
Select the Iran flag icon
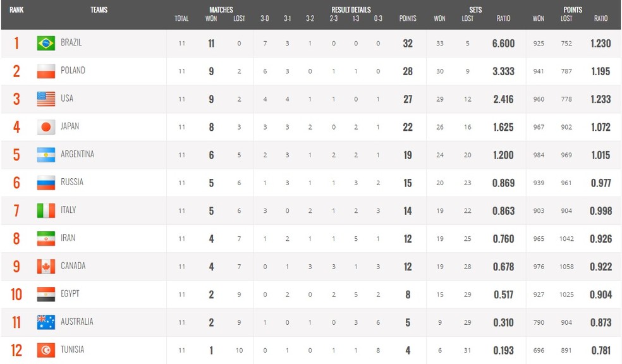pyautogui.click(x=46, y=239)
